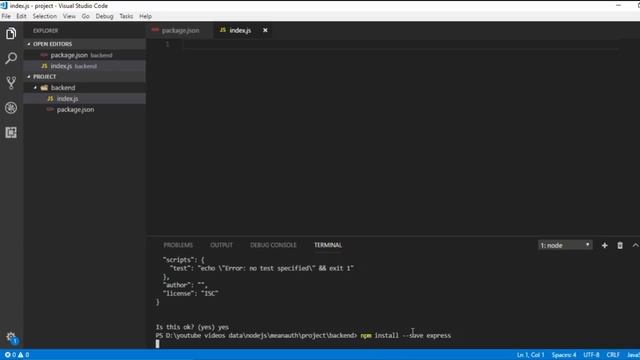
Task: Maximize panel with the up chevron
Action: (635, 245)
